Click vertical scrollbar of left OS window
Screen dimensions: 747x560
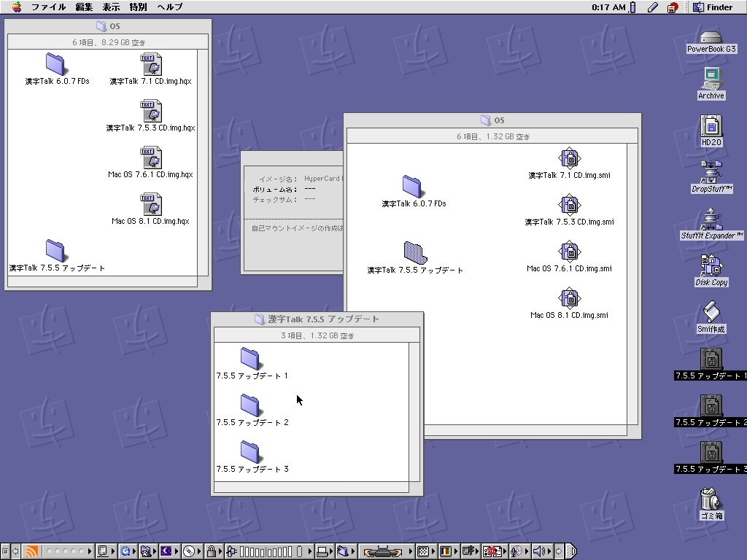point(203,163)
